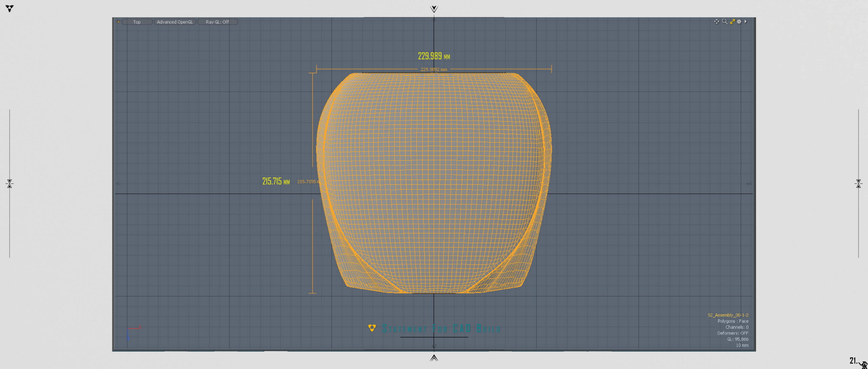The width and height of the screenshot is (868, 369).
Task: Open viewport settings gear icon
Action: tap(739, 22)
